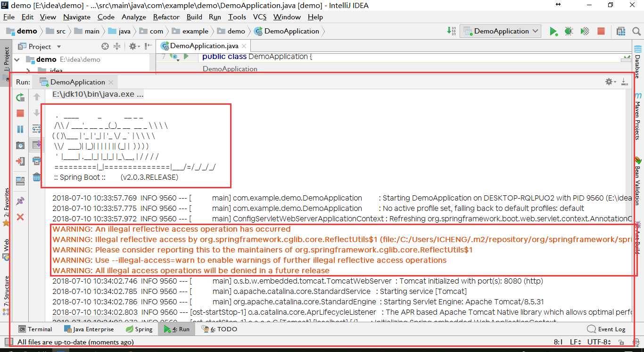
Task: Click the Exit icon in Run panel
Action: (20, 161)
